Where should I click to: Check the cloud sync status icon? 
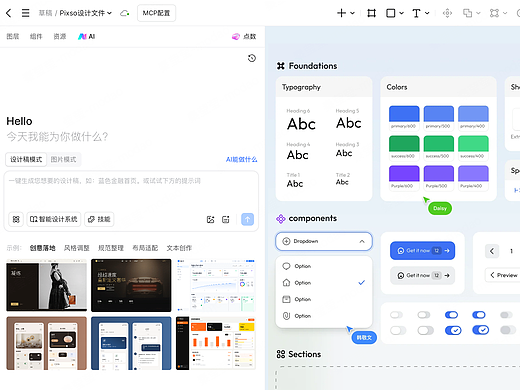coord(125,13)
